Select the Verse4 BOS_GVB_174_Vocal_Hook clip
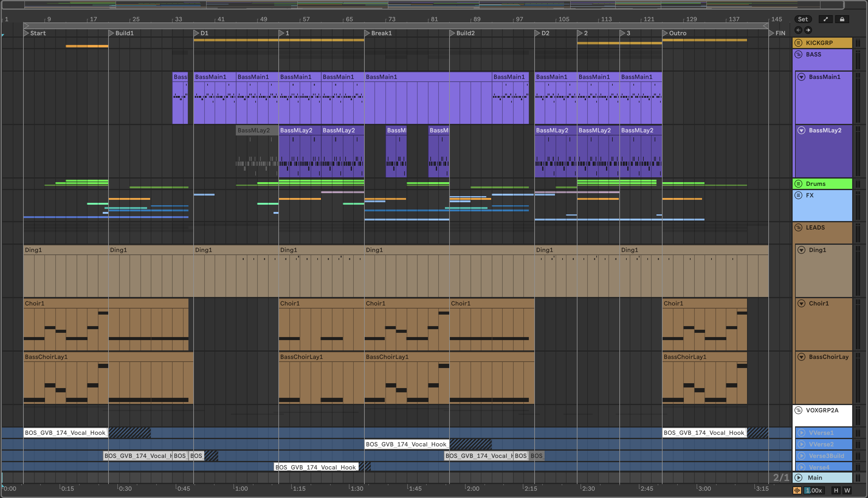This screenshot has height=498, width=868. [316, 467]
